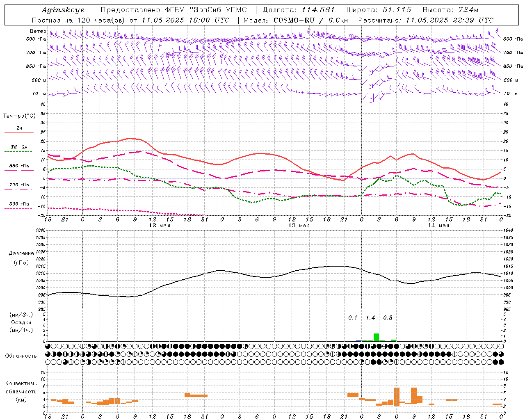
Task: Click the 700 гПа temperature legend entry
Action: (x=19, y=185)
